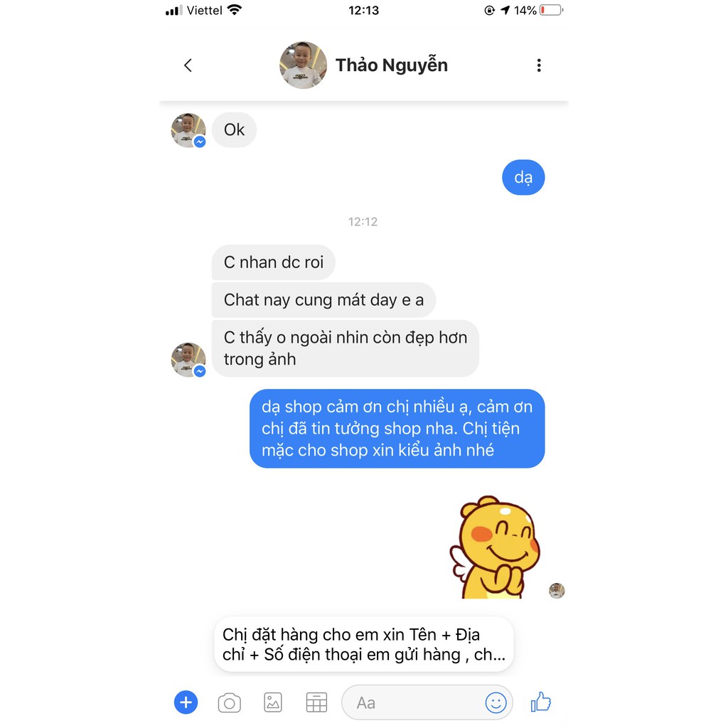Open the photo gallery icon

click(273, 702)
